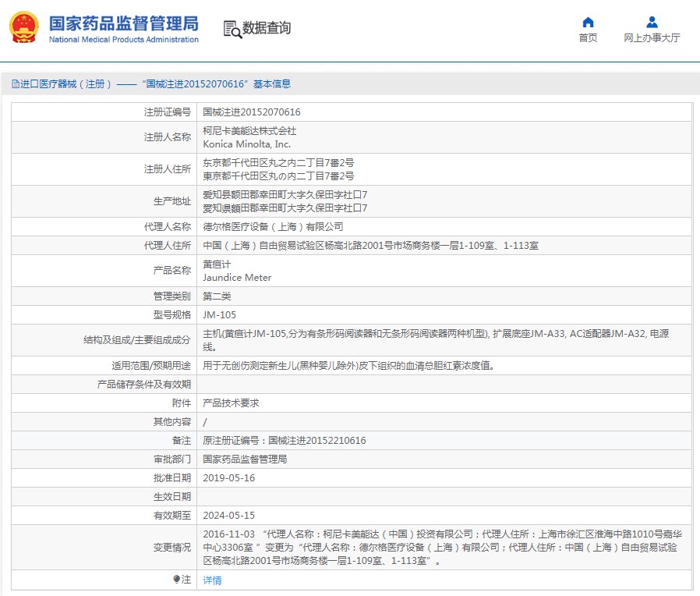The image size is (700, 596).
Task: Open 网上办事大厅 user icon
Action: 652,22
